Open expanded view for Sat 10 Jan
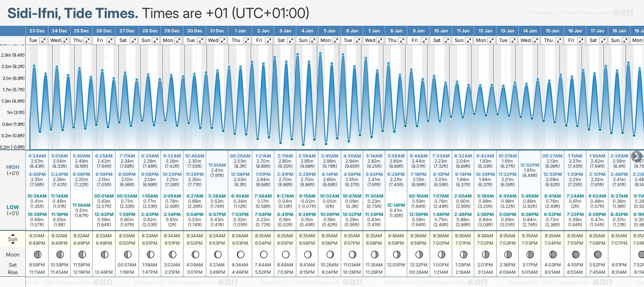Image resolution: width=644 pixels, height=287 pixels. [447, 40]
